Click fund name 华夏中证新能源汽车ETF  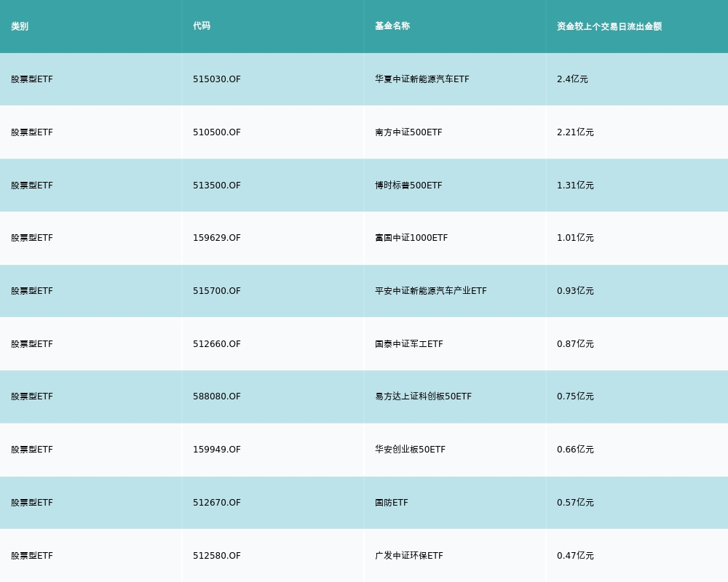click(422, 79)
